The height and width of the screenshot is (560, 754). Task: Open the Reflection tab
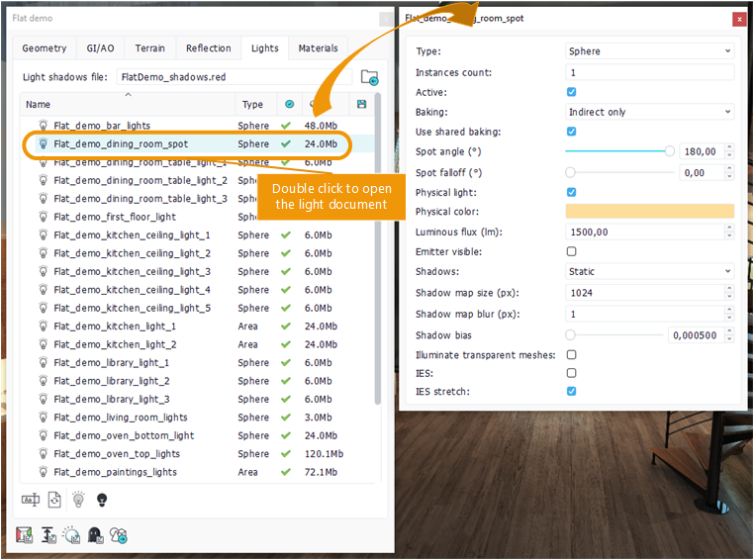[x=209, y=48]
